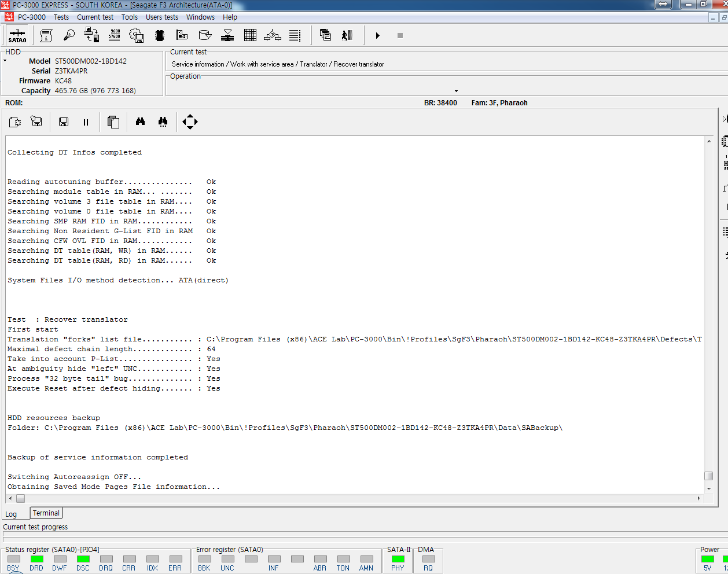Open the Tests menu
Screen dimensions: 728x574
[61, 17]
